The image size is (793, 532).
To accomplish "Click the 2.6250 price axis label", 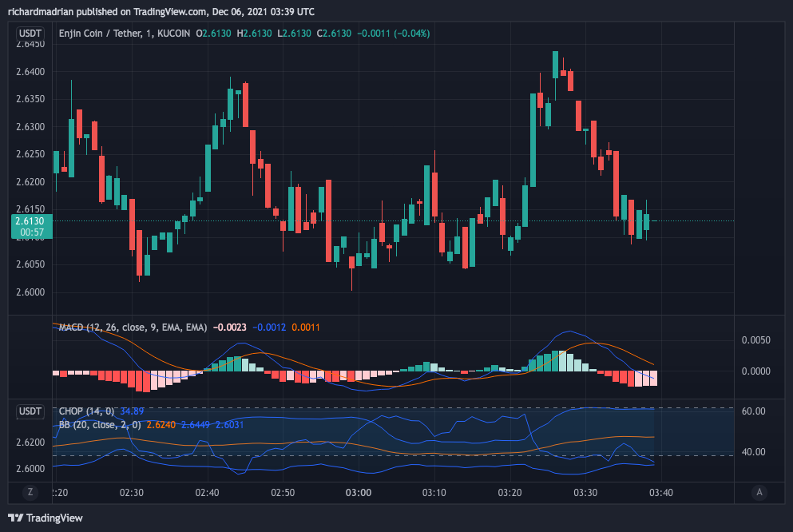I will click(30, 154).
